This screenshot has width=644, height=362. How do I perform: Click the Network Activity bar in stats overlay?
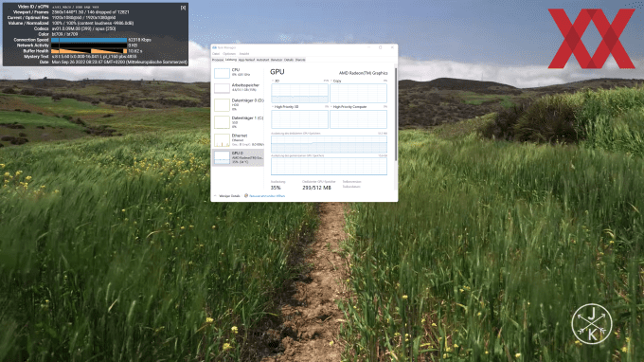pyautogui.click(x=89, y=45)
